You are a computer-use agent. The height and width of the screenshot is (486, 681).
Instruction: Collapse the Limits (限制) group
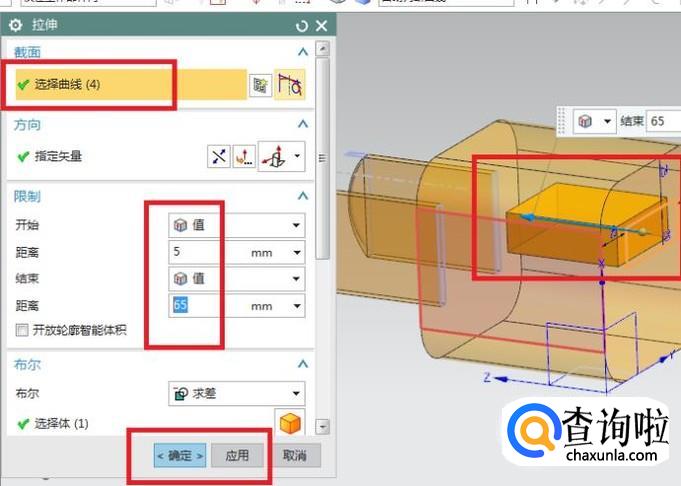click(303, 196)
